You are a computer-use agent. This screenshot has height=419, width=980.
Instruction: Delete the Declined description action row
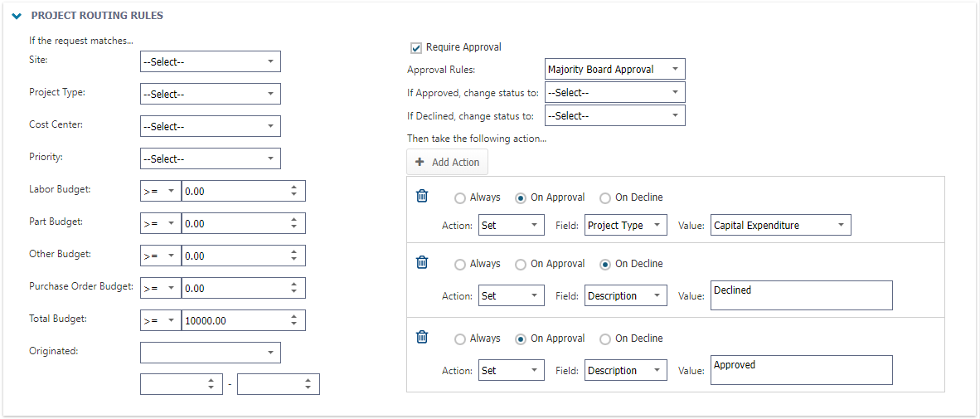point(422,262)
